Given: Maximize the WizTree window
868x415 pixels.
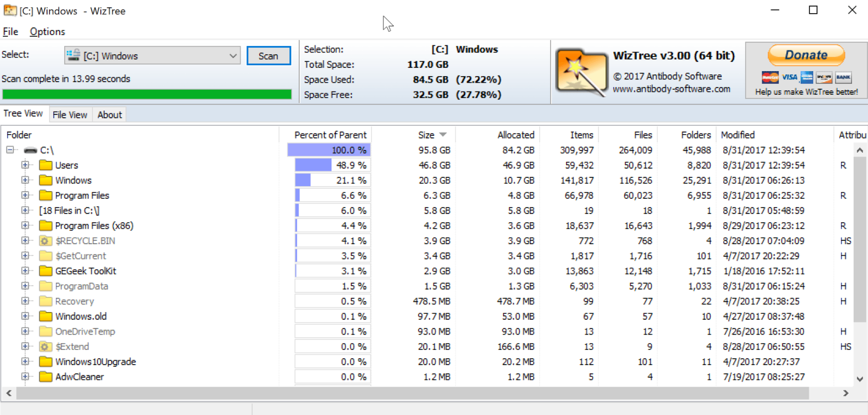Looking at the screenshot, I should [813, 10].
